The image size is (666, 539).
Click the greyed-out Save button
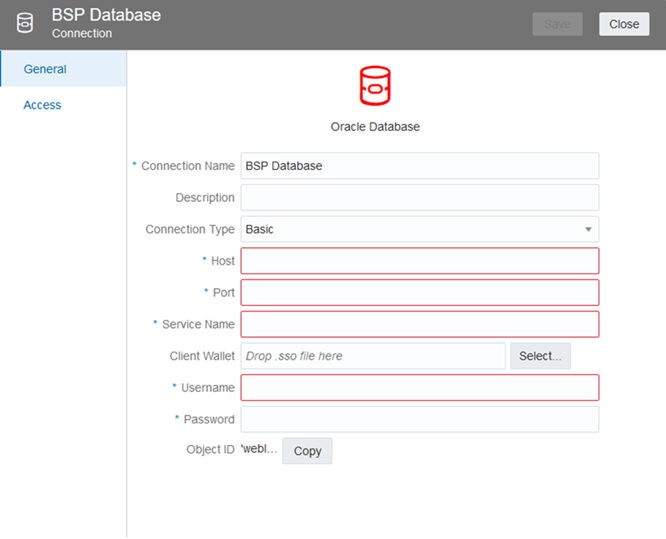(557, 24)
